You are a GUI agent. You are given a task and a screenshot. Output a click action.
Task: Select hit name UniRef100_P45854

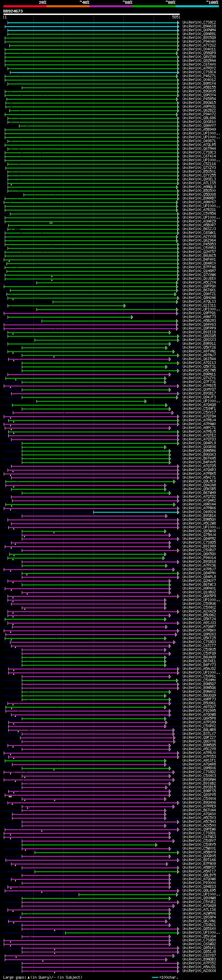[199, 99]
